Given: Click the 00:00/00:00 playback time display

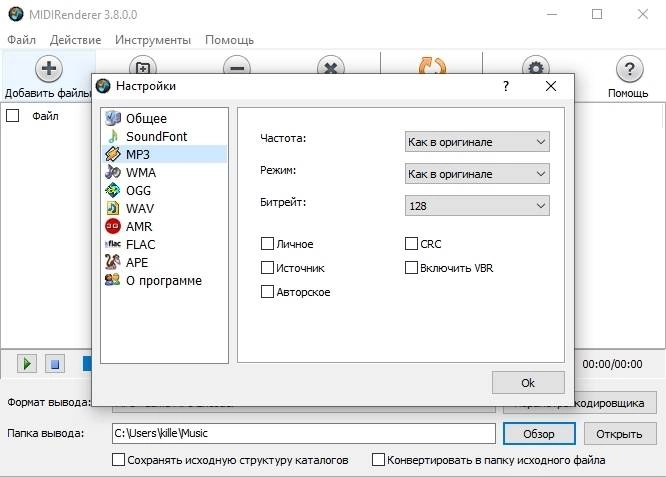Looking at the screenshot, I should click(612, 364).
